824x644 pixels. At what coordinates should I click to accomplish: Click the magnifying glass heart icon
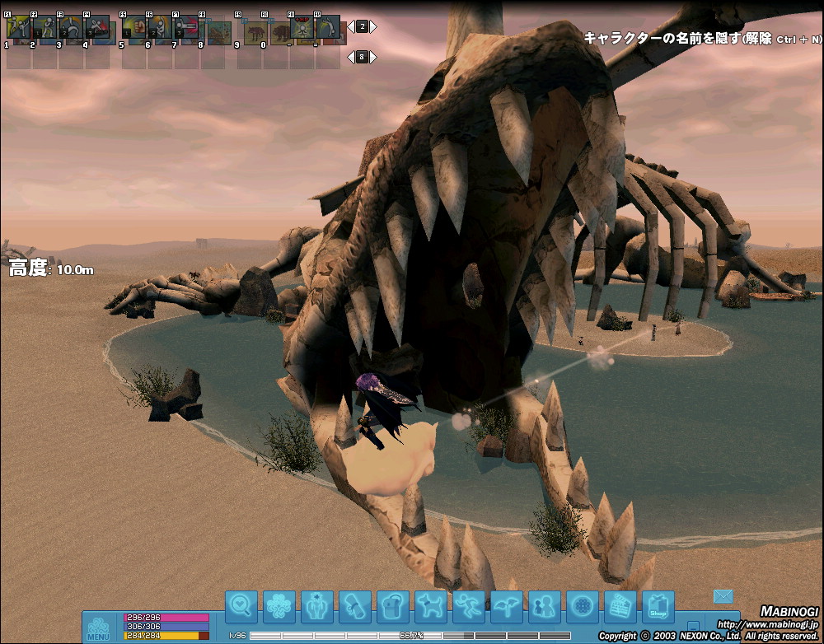241,607
